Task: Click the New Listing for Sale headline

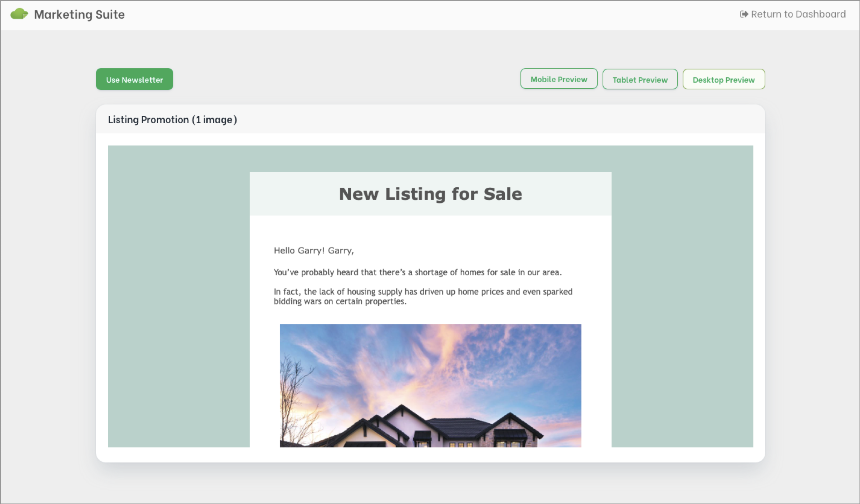Action: [430, 194]
